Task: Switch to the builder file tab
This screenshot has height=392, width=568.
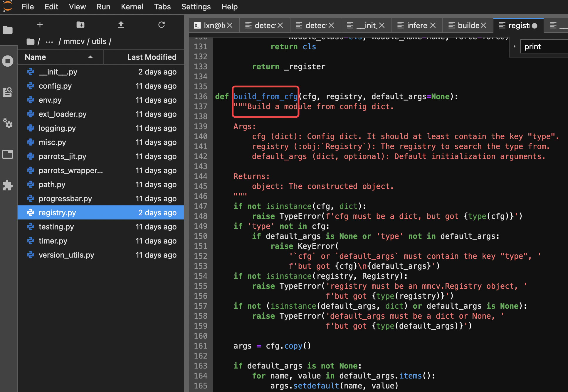Action: (x=468, y=26)
